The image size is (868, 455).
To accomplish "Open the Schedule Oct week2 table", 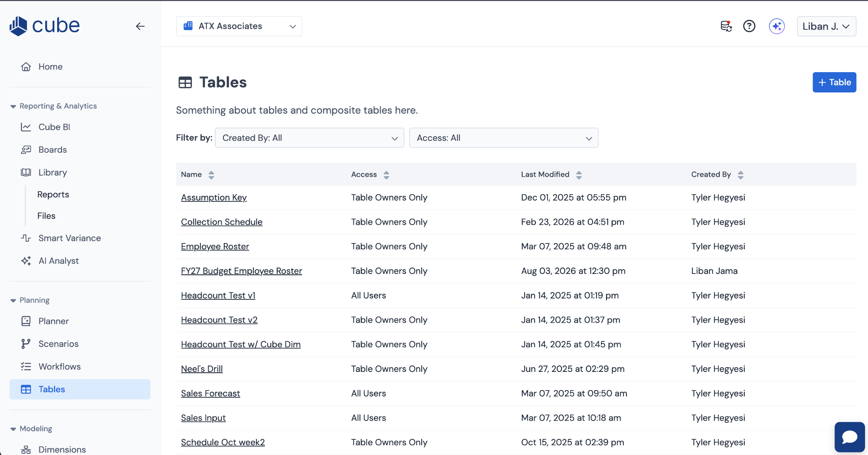I will (223, 443).
